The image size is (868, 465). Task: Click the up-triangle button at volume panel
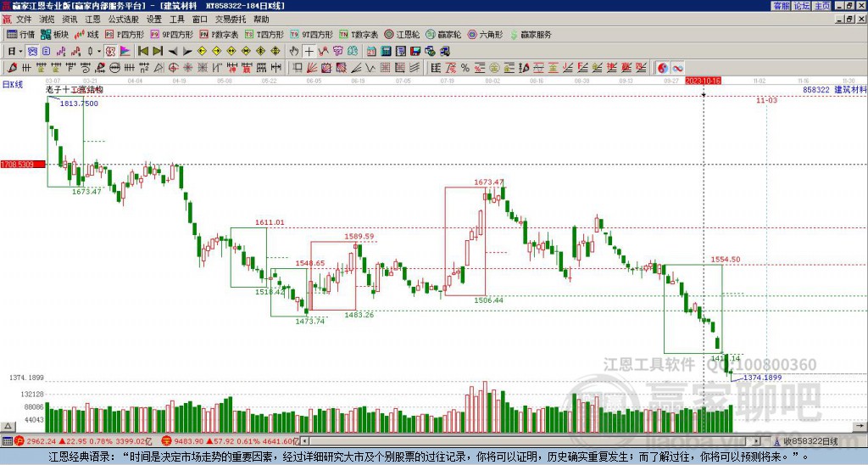pyautogui.click(x=8, y=426)
